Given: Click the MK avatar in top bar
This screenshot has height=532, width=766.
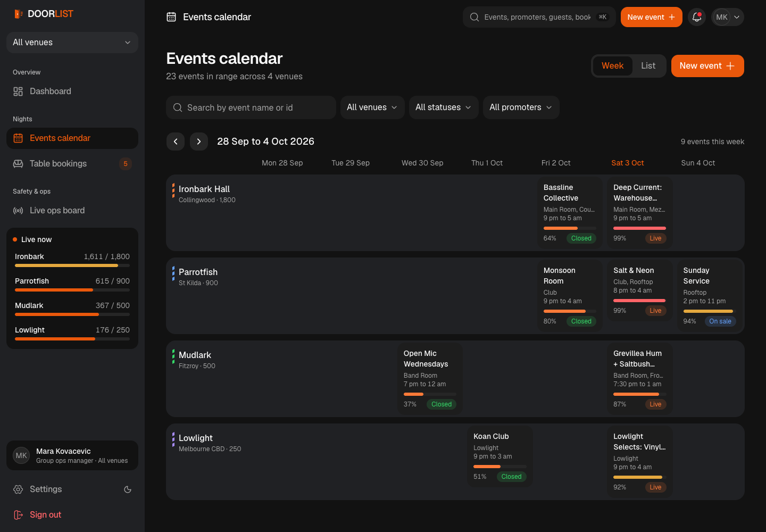Looking at the screenshot, I should point(722,17).
